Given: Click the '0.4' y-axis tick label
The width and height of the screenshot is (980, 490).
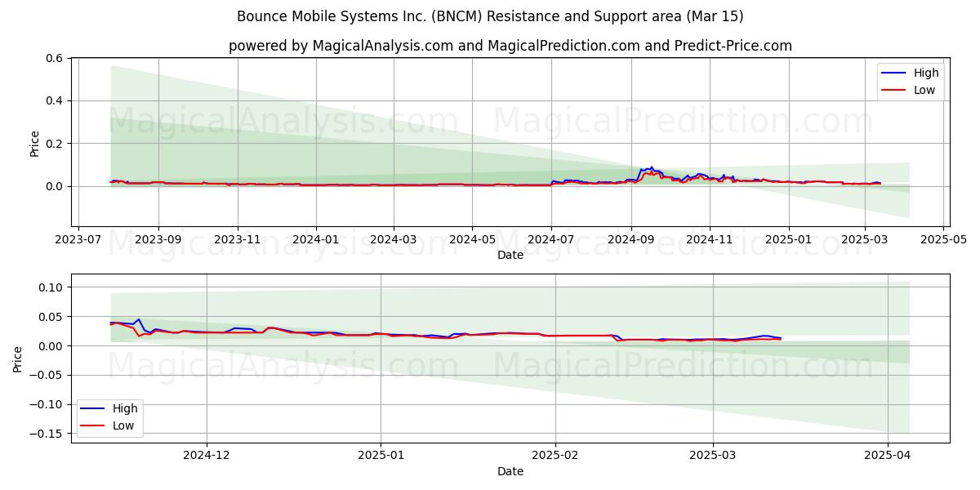Looking at the screenshot, I should click(55, 100).
